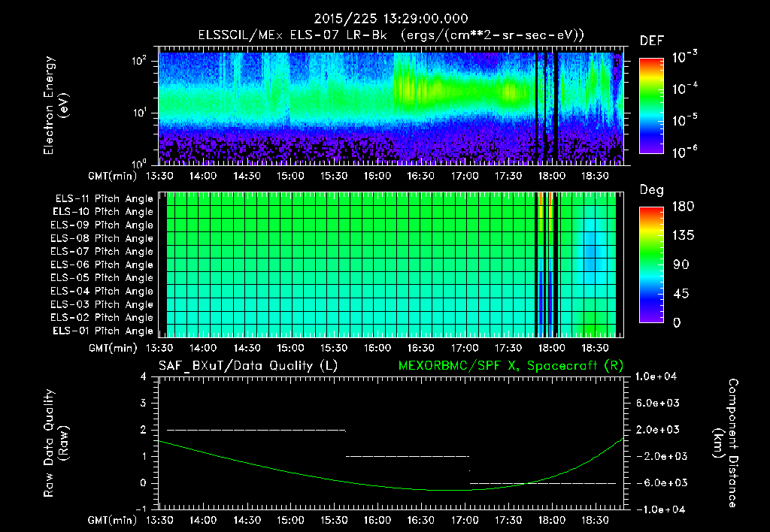Click the green MEXORBMC/SPF X, Spacecraft (R) title
This screenshot has width=770, height=532.
point(511,366)
